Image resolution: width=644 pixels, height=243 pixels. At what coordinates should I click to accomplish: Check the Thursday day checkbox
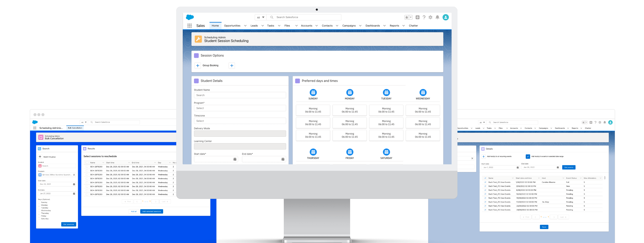click(39, 213)
